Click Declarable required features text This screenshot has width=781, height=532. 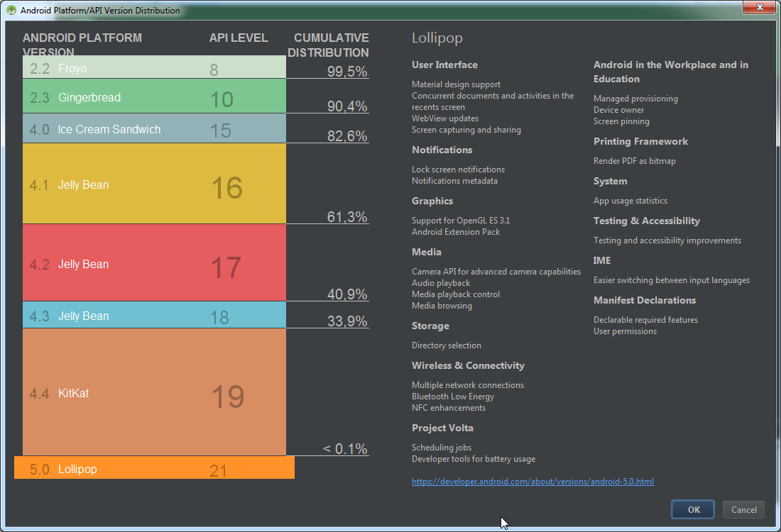pos(645,320)
